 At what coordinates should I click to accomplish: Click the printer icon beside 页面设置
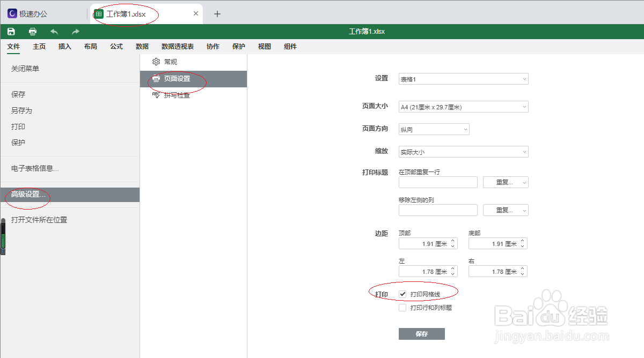[156, 79]
